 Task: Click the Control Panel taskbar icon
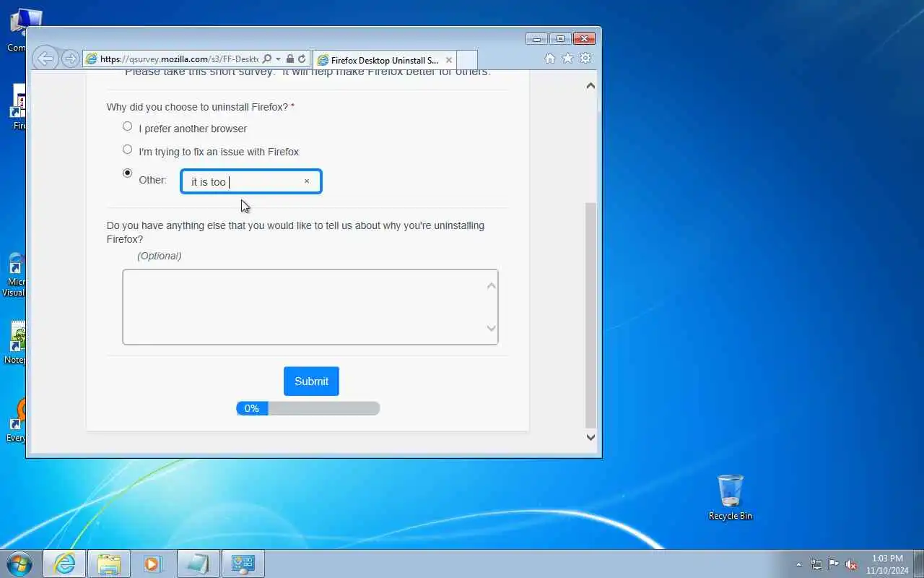243,564
